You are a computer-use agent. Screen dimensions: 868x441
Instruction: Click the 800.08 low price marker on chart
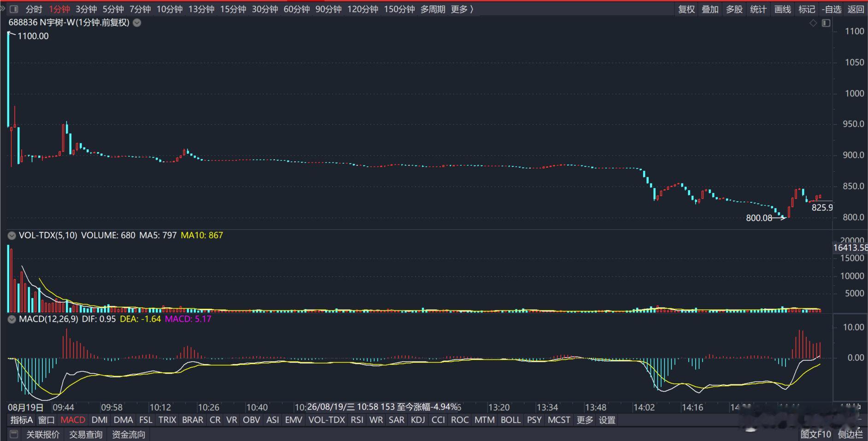coord(759,218)
